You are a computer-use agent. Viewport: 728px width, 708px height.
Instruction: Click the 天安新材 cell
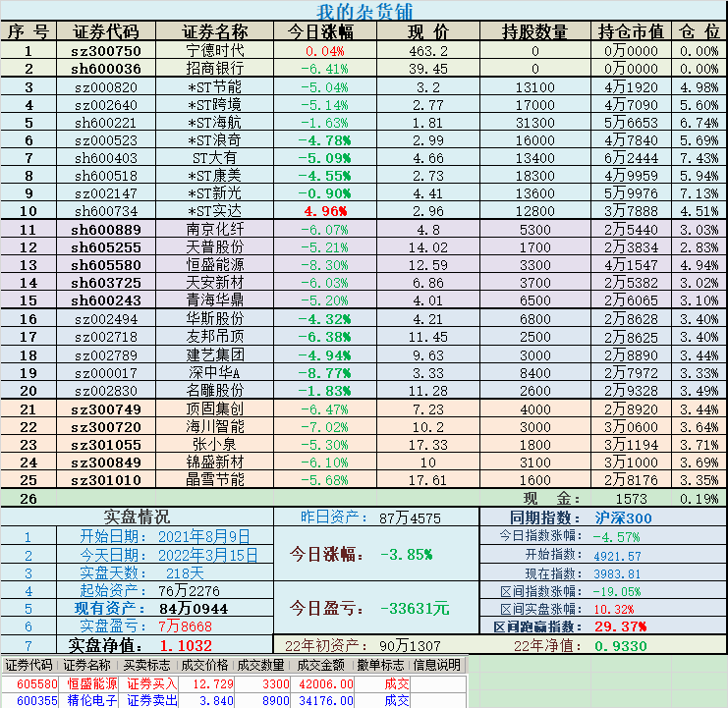214,283
